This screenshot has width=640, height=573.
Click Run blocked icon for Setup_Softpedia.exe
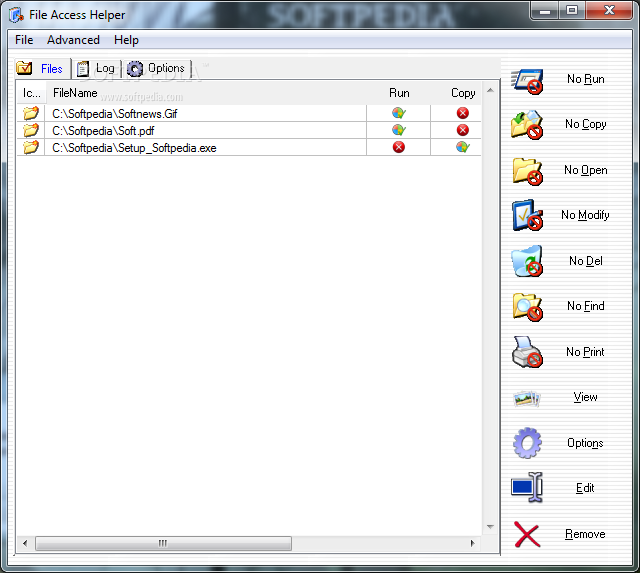tap(399, 147)
